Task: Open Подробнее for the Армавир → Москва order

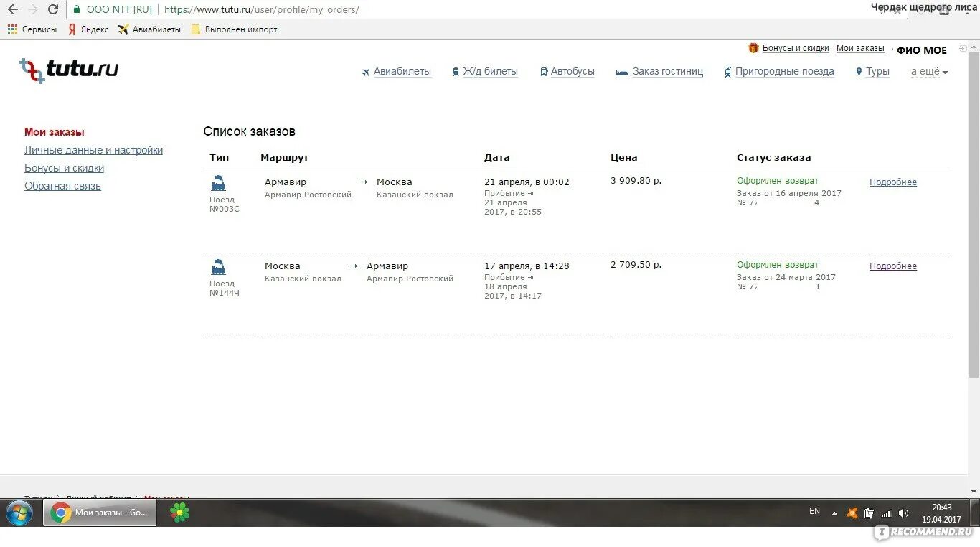Action: [x=893, y=182]
